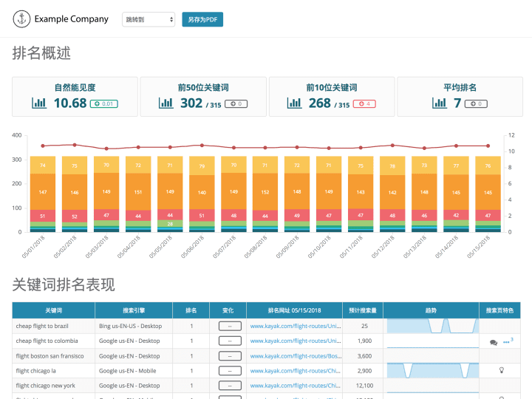532x399 pixels.
Task: Click the Example Company anchor logo
Action: point(21,19)
